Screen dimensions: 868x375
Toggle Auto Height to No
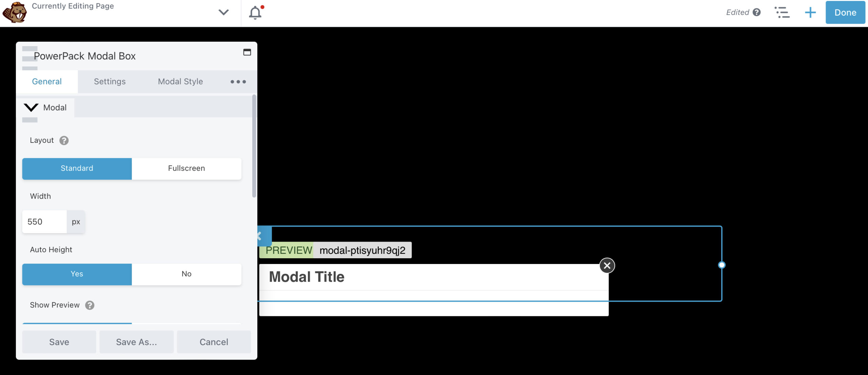tap(186, 273)
